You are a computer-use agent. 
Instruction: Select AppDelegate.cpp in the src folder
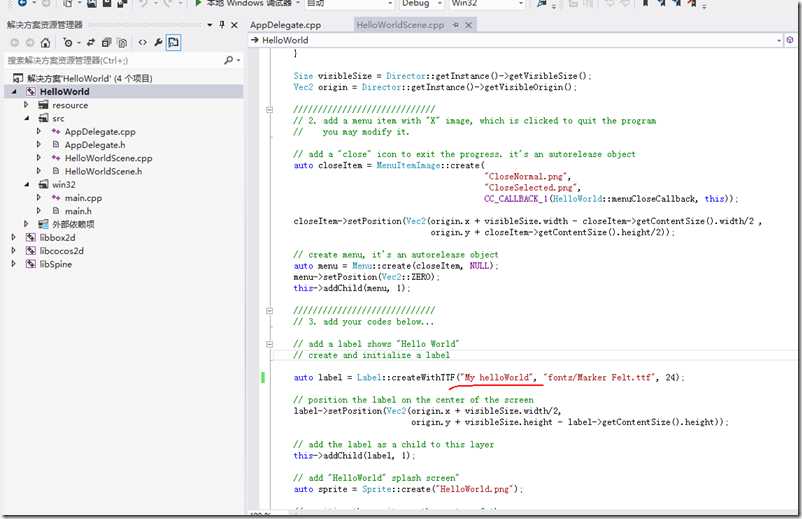[100, 131]
